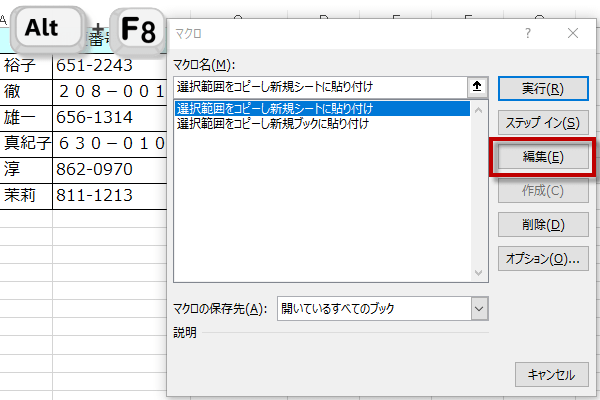Open the macro with 編集(E) button
Screen dimensions: 600x400
tap(541, 157)
